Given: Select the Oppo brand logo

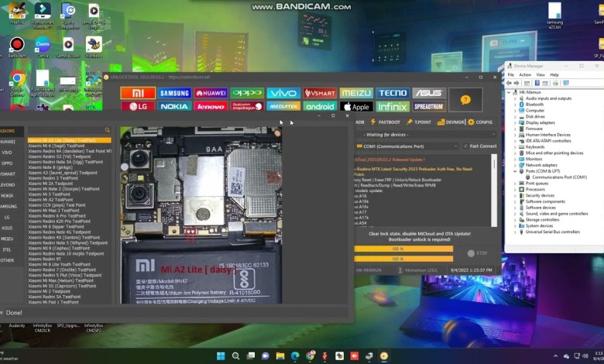Looking at the screenshot, I should pyautogui.click(x=247, y=93).
